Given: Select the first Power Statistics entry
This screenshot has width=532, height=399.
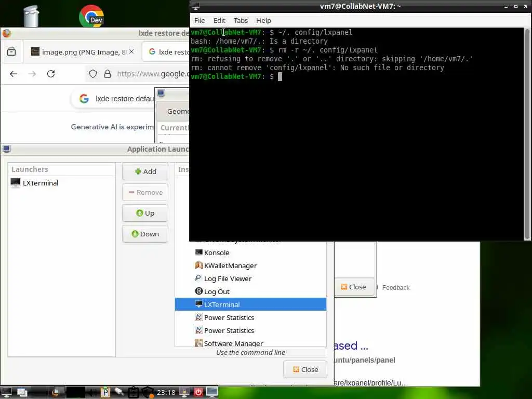Looking at the screenshot, I should [250, 317].
